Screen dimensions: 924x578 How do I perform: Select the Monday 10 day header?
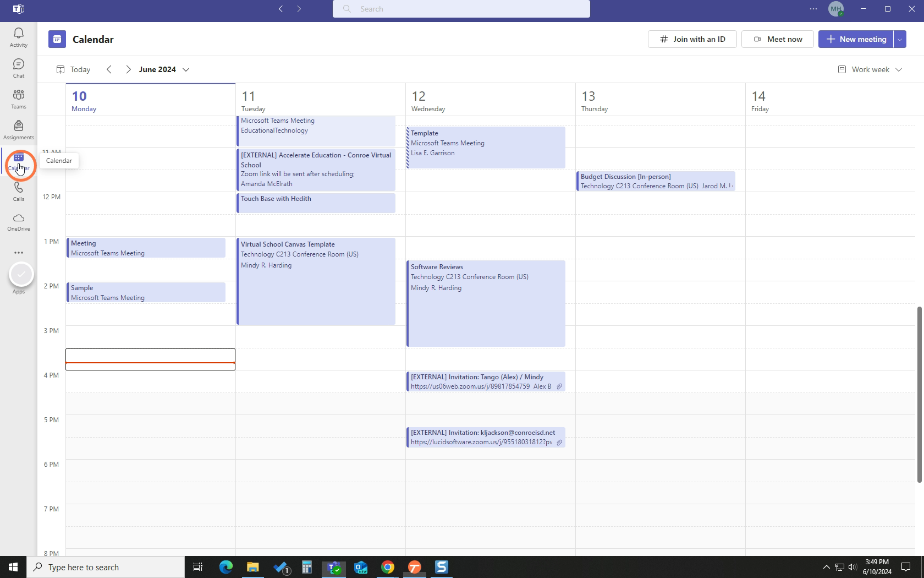tap(150, 100)
